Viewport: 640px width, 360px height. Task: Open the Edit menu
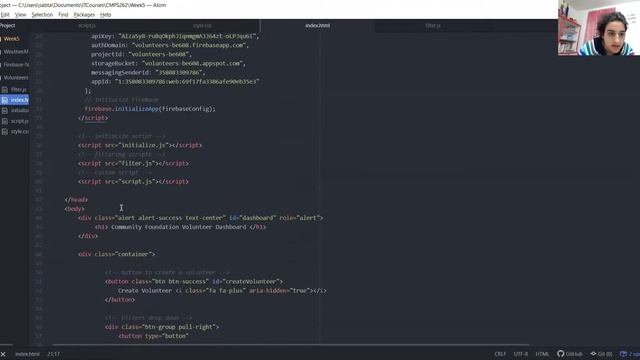tap(4, 15)
